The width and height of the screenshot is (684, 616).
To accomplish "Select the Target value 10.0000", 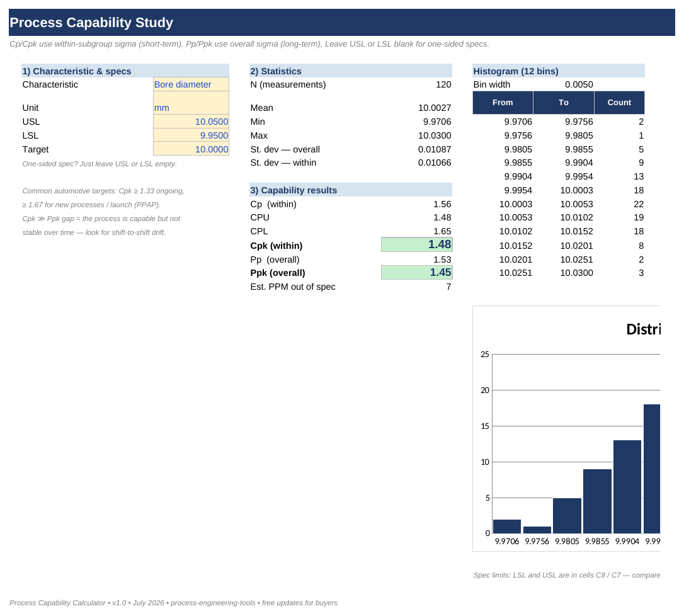I will [191, 149].
